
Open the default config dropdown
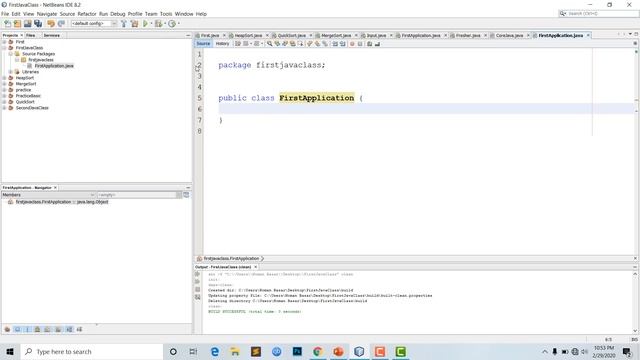pos(94,24)
